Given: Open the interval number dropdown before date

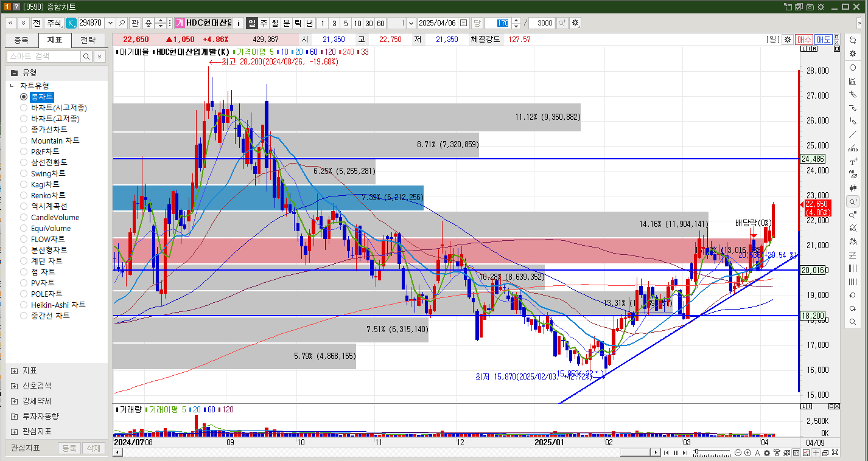Looking at the screenshot, I should 411,23.
